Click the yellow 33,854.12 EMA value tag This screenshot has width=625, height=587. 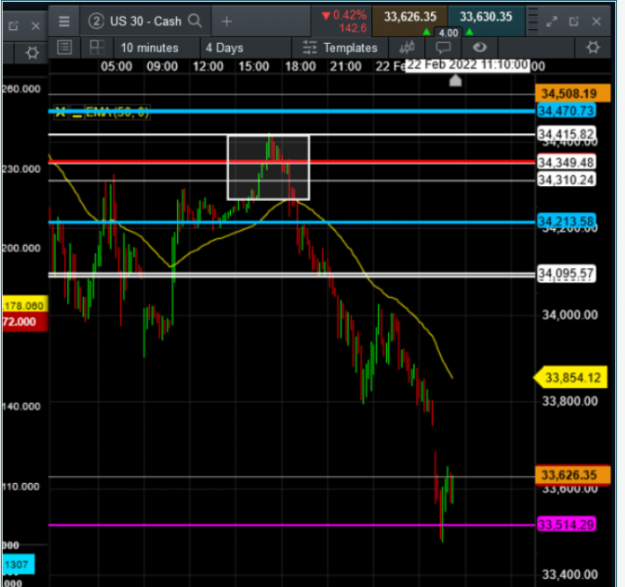coord(571,377)
